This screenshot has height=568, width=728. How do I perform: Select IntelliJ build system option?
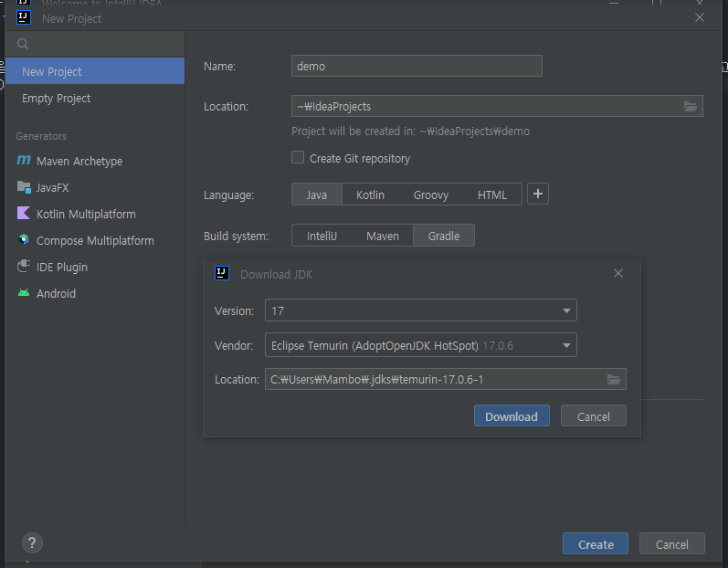pyautogui.click(x=322, y=236)
